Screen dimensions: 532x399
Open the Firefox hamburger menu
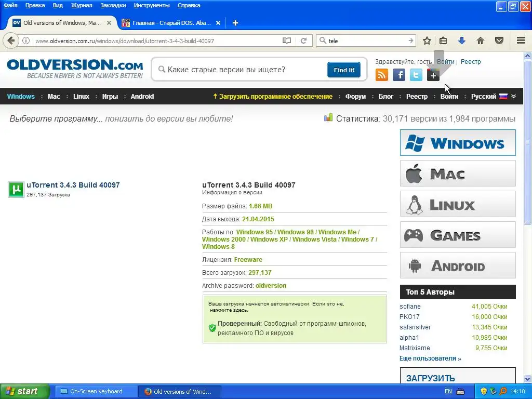pyautogui.click(x=521, y=41)
